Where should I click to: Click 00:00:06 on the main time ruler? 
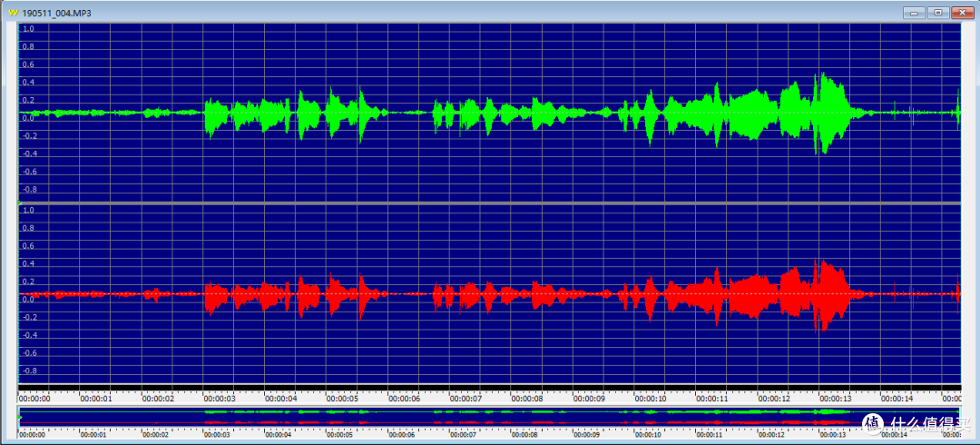(404, 398)
